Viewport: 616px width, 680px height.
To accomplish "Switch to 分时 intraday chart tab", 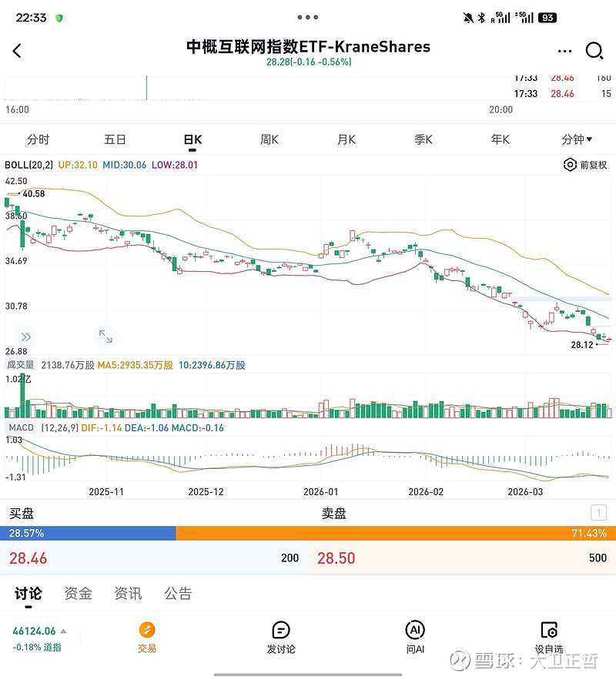I will (38, 139).
